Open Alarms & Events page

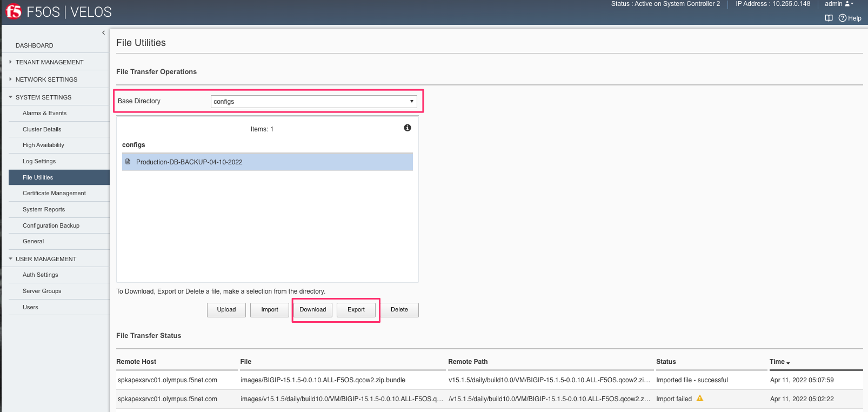coord(44,113)
